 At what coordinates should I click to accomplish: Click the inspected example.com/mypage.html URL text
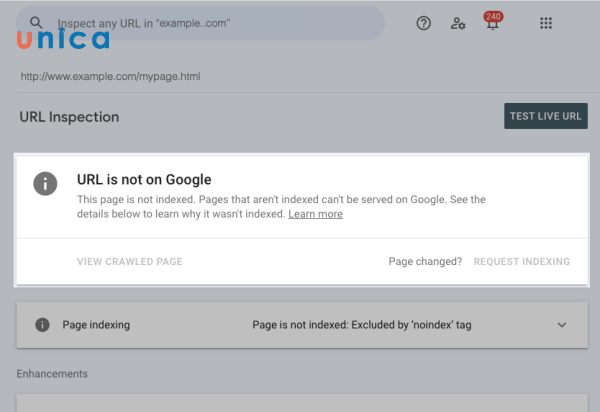(x=110, y=76)
